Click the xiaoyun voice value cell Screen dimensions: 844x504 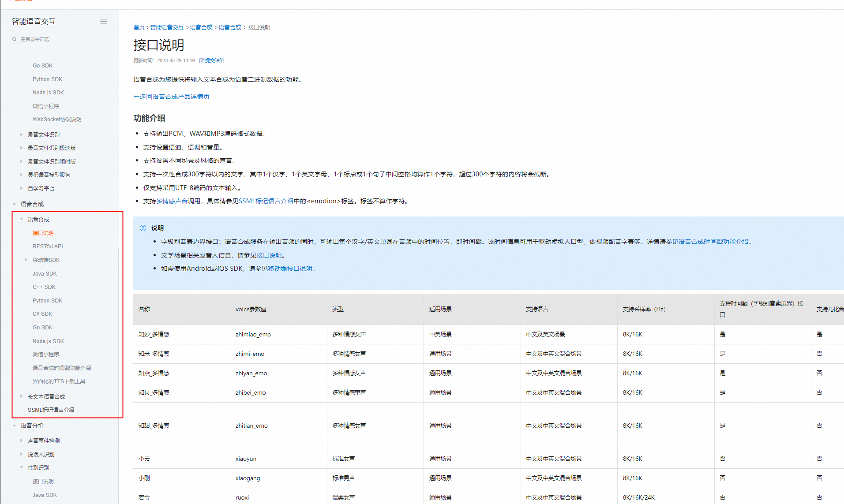(278, 459)
